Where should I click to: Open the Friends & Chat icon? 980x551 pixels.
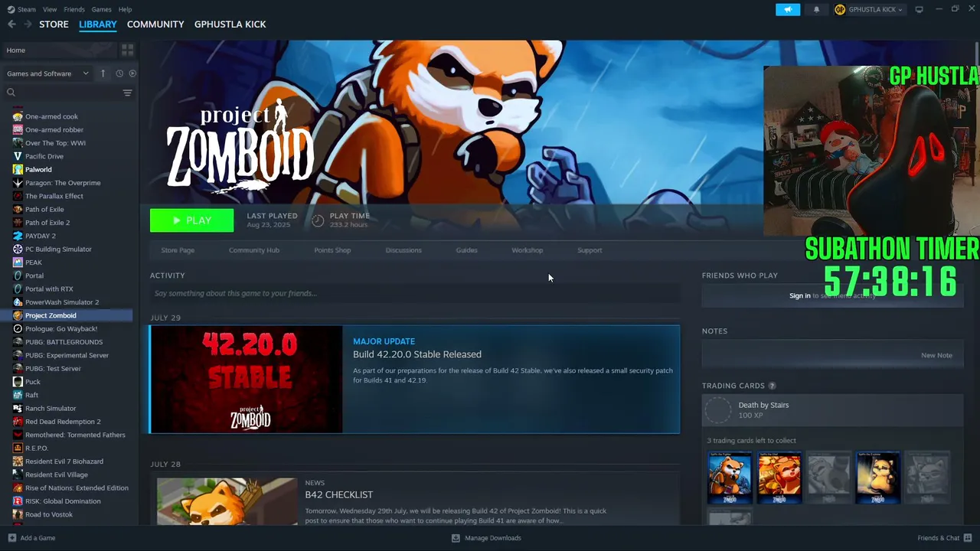[x=967, y=538]
